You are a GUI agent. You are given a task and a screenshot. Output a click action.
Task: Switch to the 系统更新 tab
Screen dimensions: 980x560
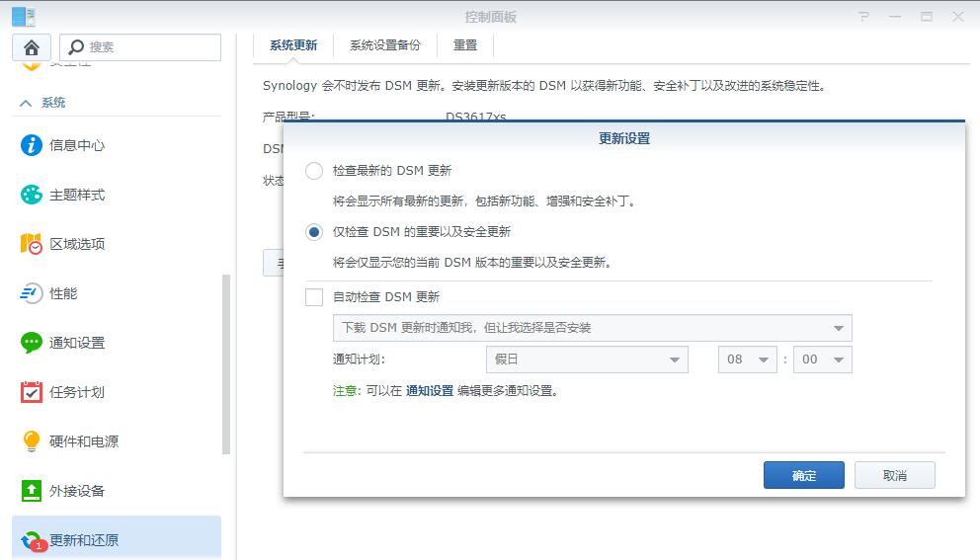(293, 45)
